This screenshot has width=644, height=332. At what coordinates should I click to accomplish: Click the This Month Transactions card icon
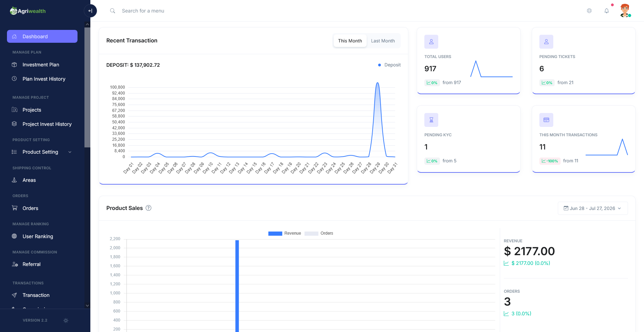pyautogui.click(x=546, y=120)
